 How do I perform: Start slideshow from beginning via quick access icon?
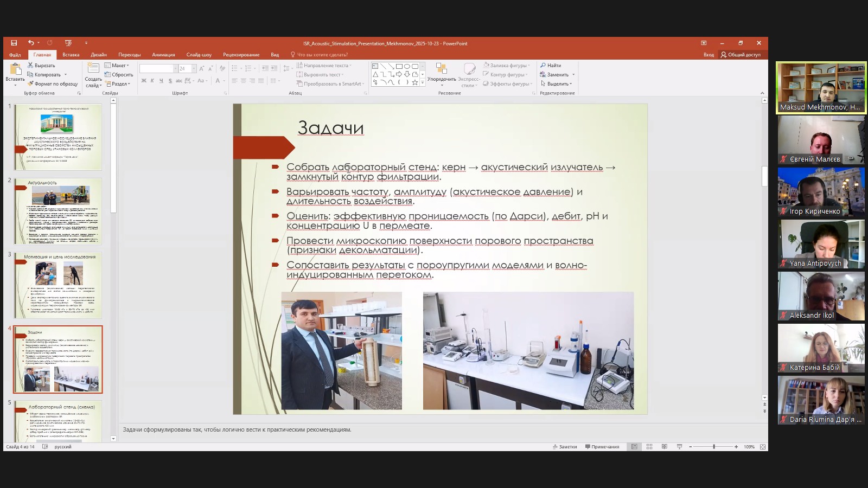(x=68, y=43)
